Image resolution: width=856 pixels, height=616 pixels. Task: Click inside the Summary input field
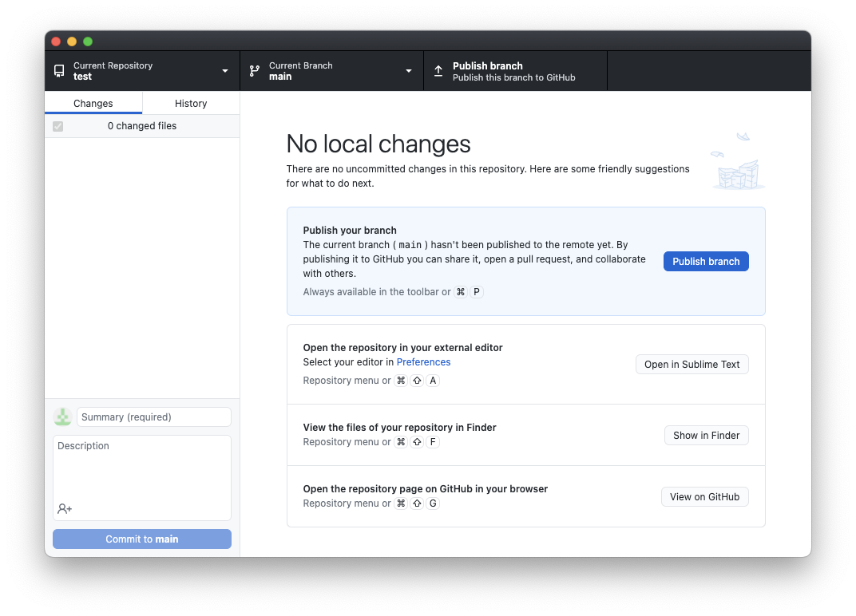(x=153, y=417)
